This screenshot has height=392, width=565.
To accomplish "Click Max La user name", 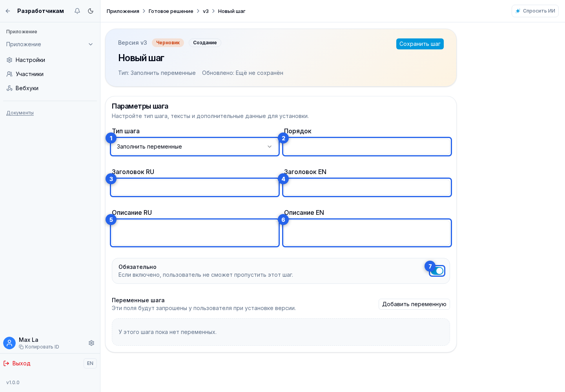I will [29, 340].
